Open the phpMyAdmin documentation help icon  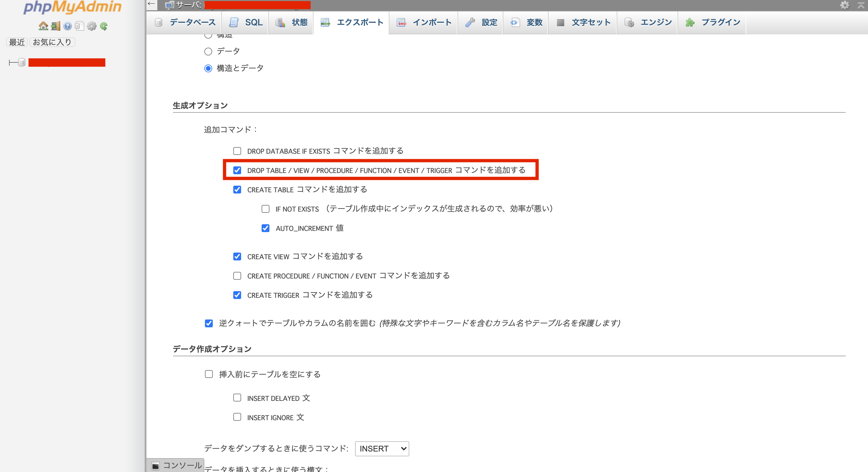(x=68, y=26)
